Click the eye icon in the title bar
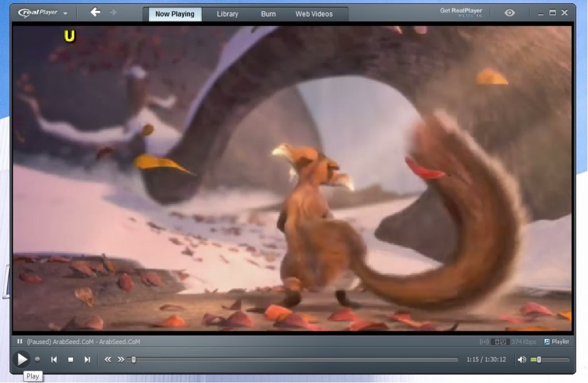Screen dimensions: 588x383 click(x=509, y=13)
